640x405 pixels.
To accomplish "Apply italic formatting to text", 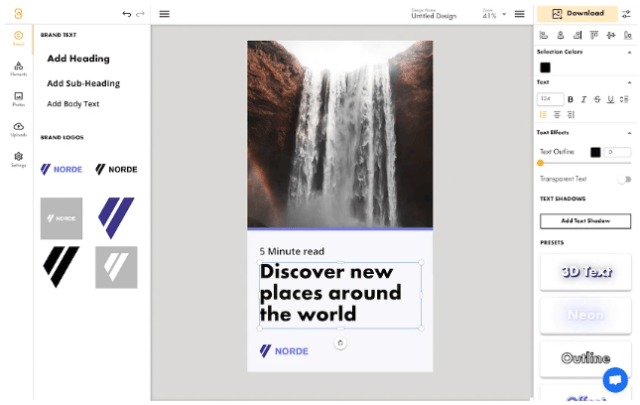I will (x=584, y=99).
